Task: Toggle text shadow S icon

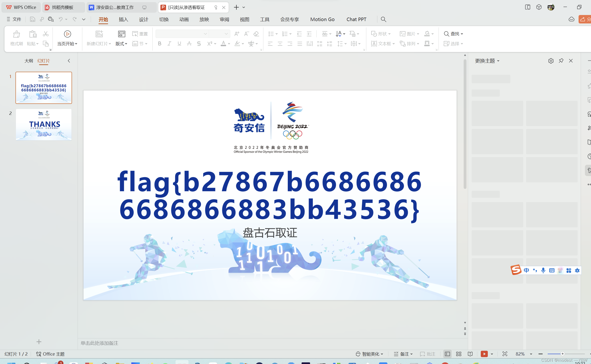Action: point(199,44)
